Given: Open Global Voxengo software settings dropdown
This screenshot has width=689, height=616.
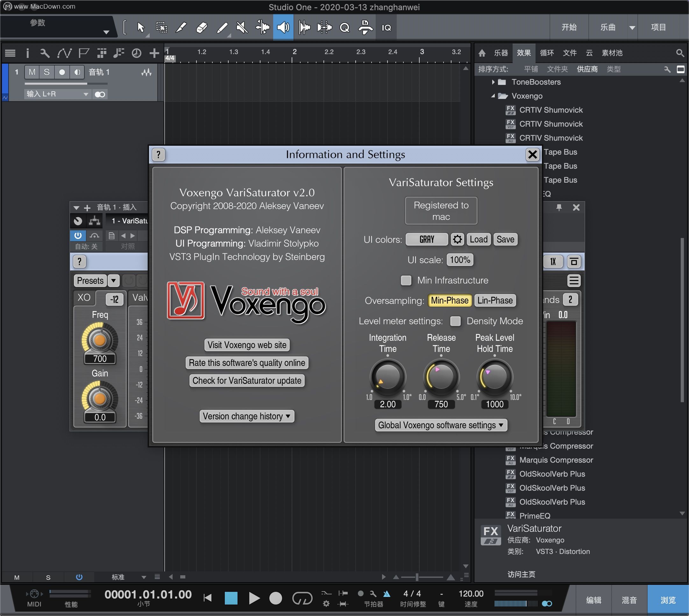Looking at the screenshot, I should (x=441, y=425).
